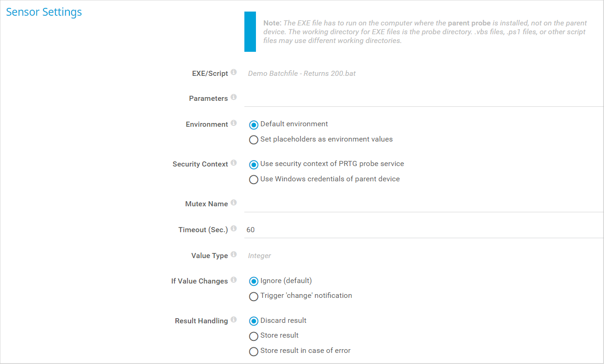
Task: Click the Timeout field showing 60
Action: pyautogui.click(x=424, y=229)
